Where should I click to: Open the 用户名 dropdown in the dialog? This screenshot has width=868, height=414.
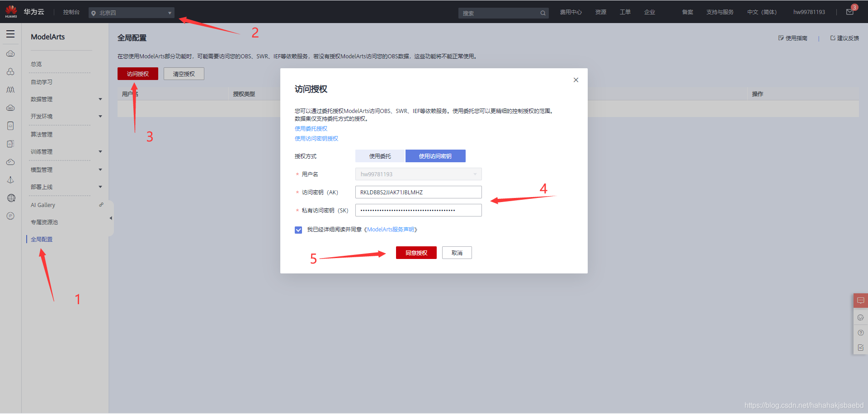point(419,174)
